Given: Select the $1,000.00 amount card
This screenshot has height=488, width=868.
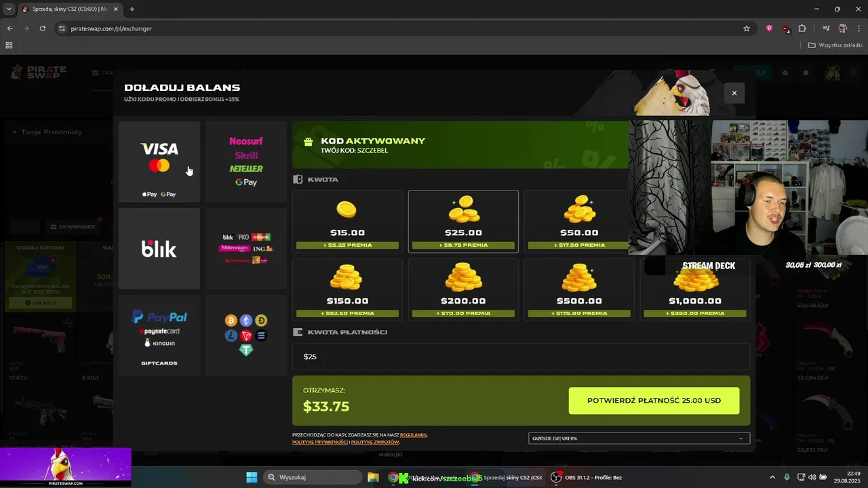Looking at the screenshot, I should click(695, 289).
